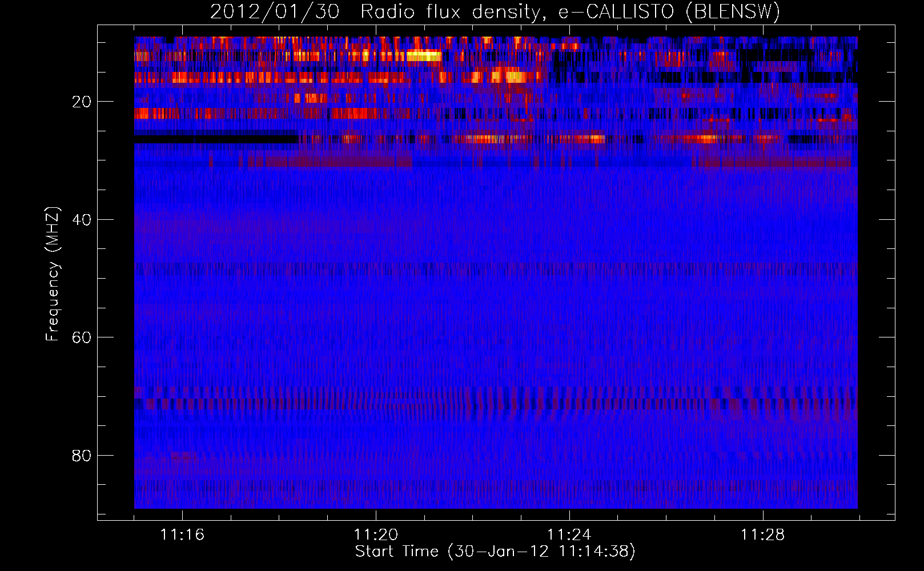
Task: Click the date "2012/01/30" in the title
Action: [275, 11]
